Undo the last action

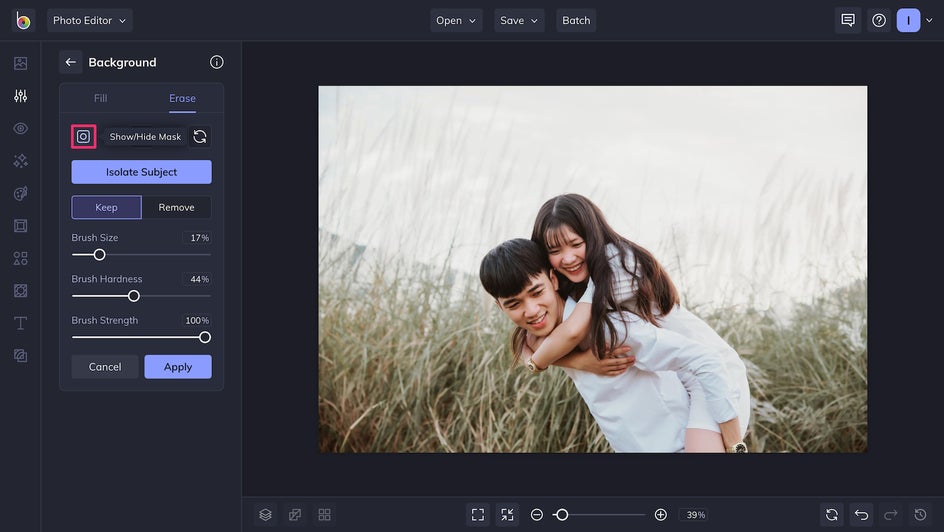pyautogui.click(x=861, y=514)
